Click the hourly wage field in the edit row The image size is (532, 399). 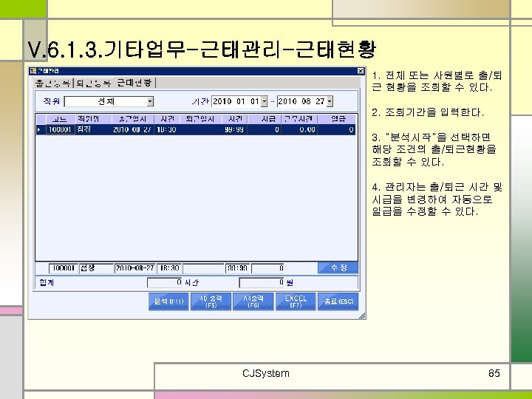(x=267, y=268)
